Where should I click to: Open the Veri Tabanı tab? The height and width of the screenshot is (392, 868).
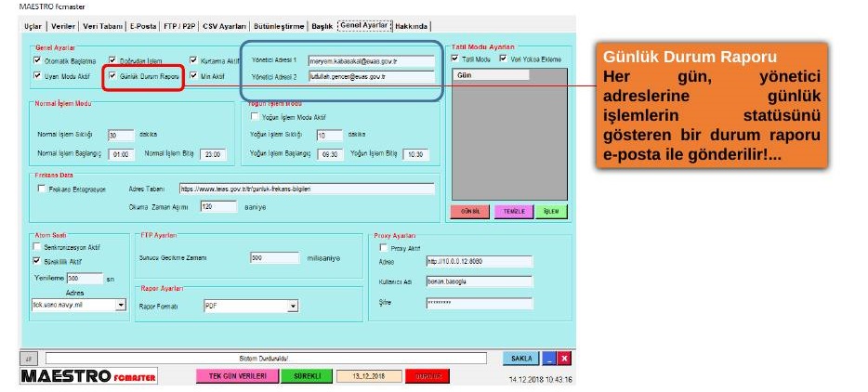coord(102,26)
